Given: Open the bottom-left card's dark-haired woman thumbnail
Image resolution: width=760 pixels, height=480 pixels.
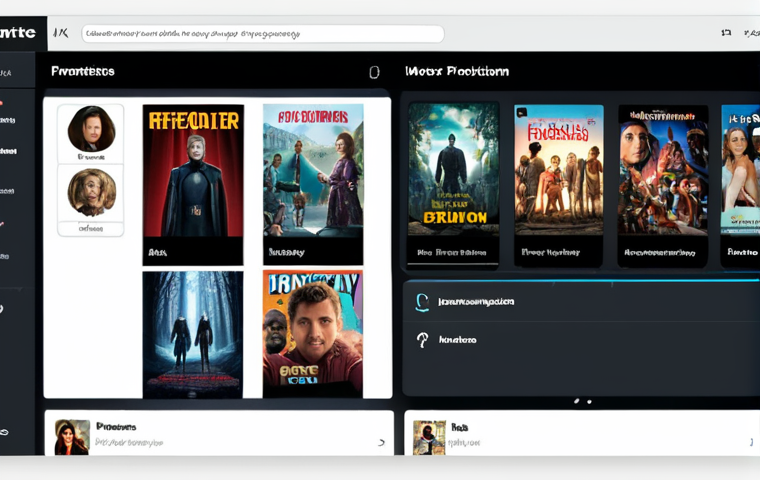Looking at the screenshot, I should 72,437.
